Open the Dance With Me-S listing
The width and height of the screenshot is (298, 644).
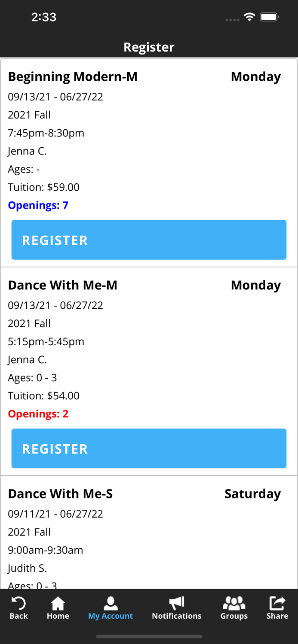click(60, 494)
